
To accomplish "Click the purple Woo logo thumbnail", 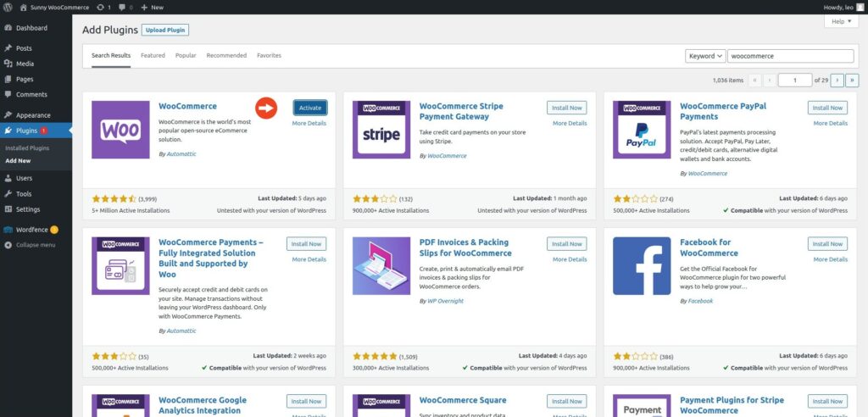I will 120,130.
